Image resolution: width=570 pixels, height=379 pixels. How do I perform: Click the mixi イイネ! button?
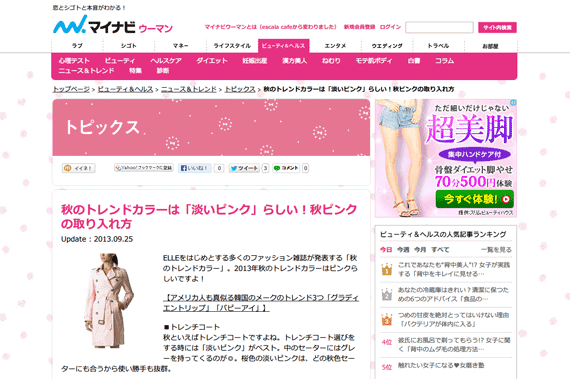[x=79, y=168]
